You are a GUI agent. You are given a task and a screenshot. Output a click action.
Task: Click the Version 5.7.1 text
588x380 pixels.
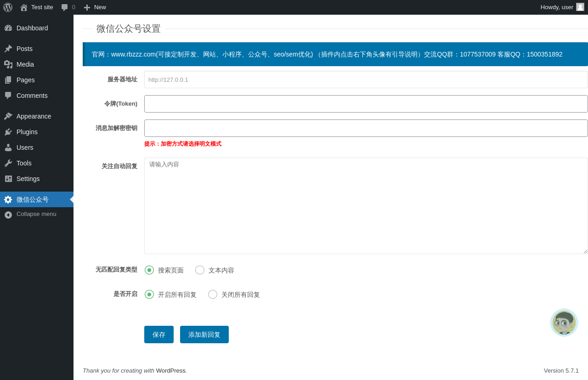pos(561,370)
